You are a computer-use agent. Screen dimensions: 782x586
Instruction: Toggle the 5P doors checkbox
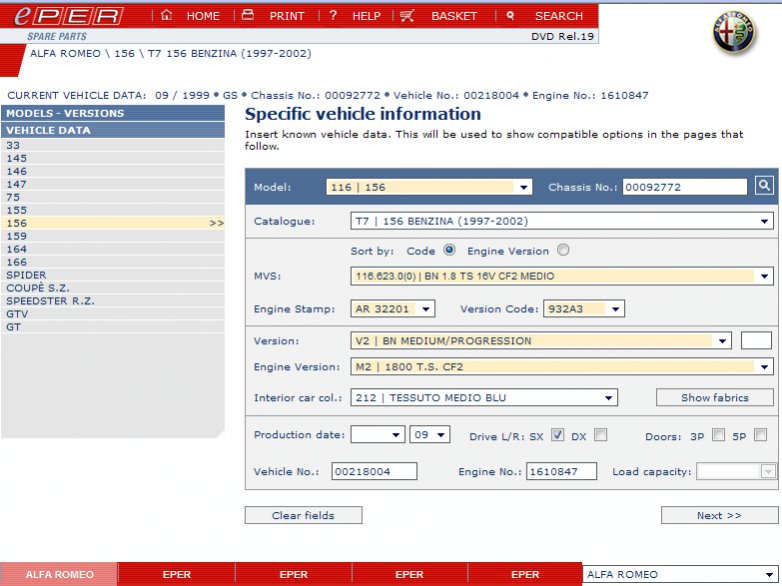coord(760,435)
